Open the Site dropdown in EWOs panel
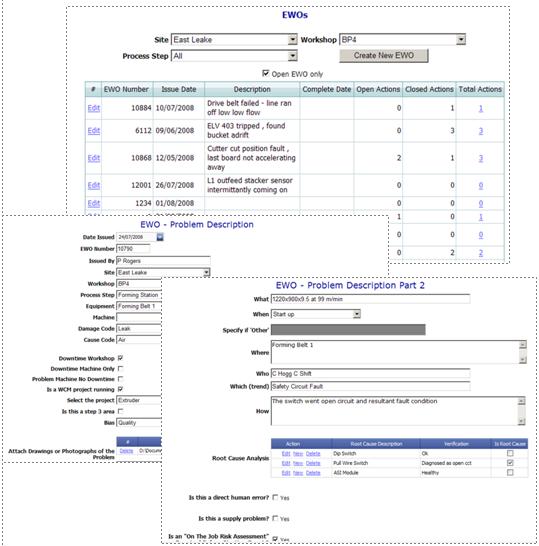This screenshot has height=546, width=539. [x=293, y=40]
